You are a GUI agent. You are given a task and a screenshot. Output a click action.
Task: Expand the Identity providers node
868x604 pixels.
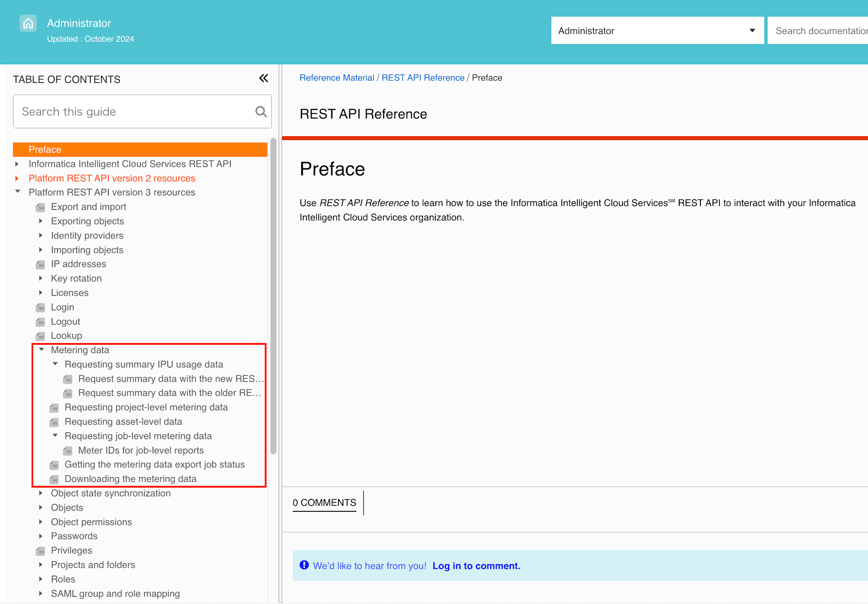[40, 235]
